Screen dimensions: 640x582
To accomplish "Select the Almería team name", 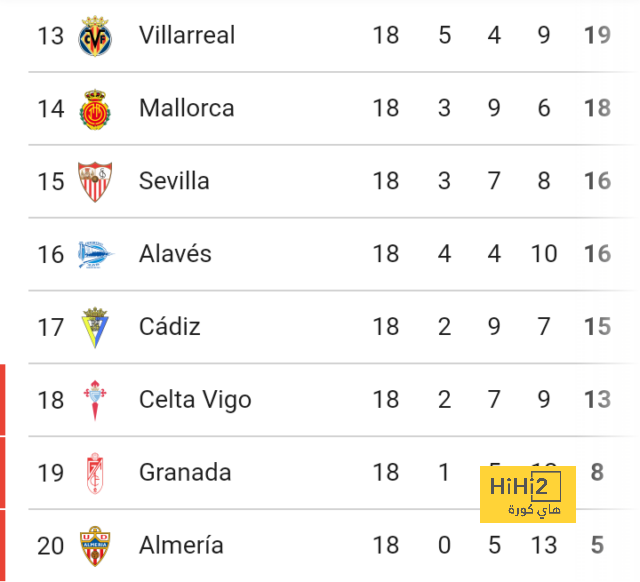I will [x=181, y=545].
